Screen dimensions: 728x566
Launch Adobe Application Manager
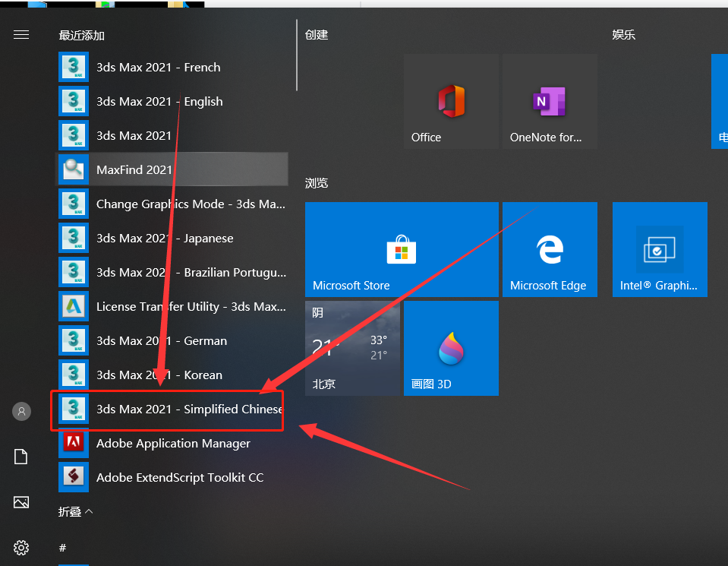coord(172,444)
